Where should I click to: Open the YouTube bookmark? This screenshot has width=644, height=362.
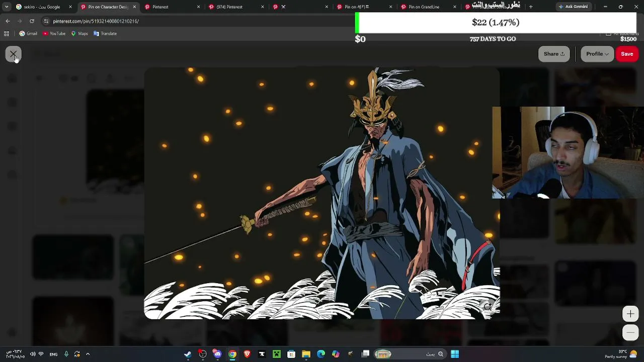coord(54,34)
